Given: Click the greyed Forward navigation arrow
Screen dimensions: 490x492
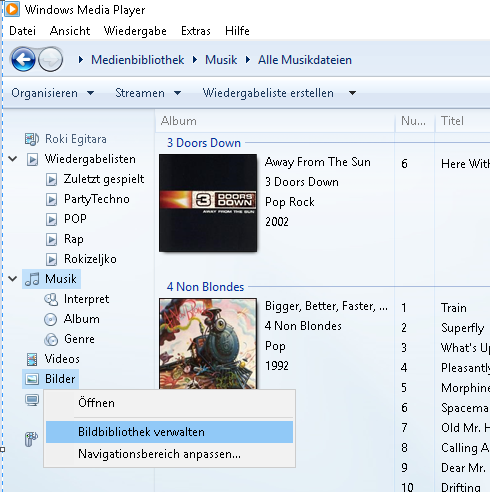Looking at the screenshot, I should click(x=51, y=60).
